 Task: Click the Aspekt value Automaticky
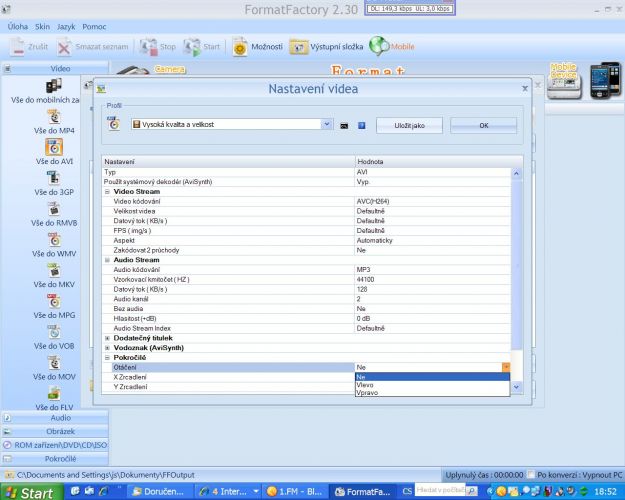pyautogui.click(x=433, y=240)
